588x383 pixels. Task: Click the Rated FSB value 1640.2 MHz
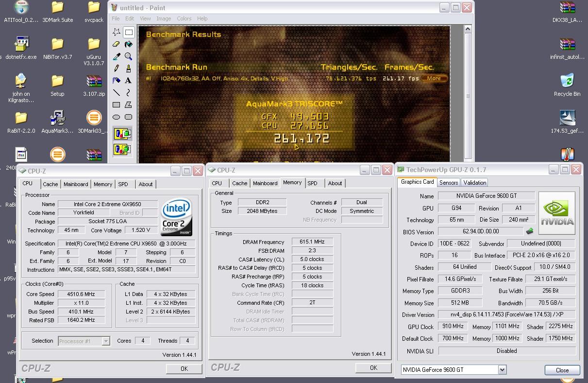(x=82, y=320)
